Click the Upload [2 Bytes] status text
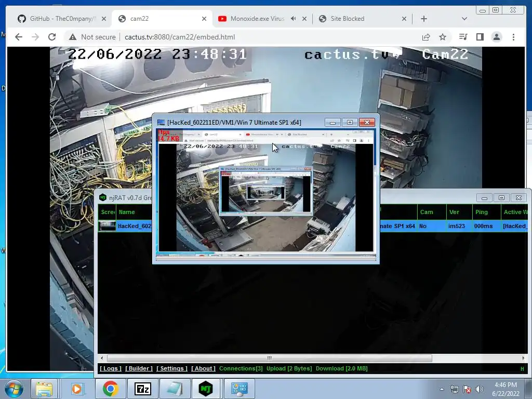This screenshot has width=532, height=399. [x=289, y=368]
